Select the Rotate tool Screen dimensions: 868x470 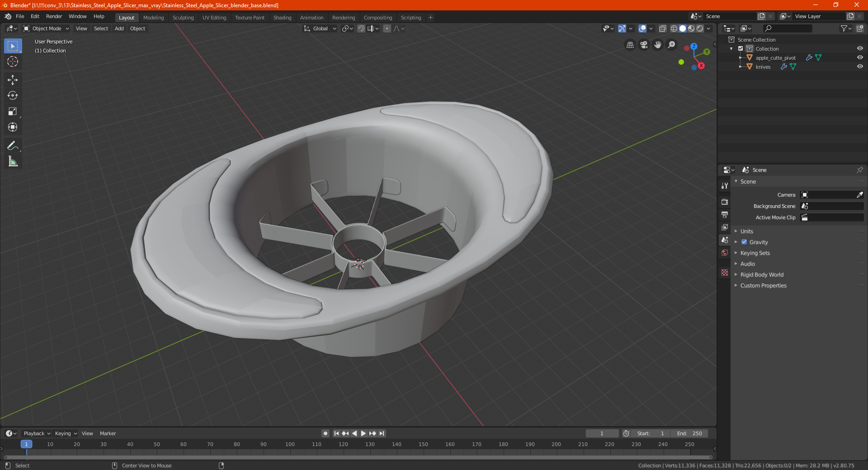(x=13, y=95)
